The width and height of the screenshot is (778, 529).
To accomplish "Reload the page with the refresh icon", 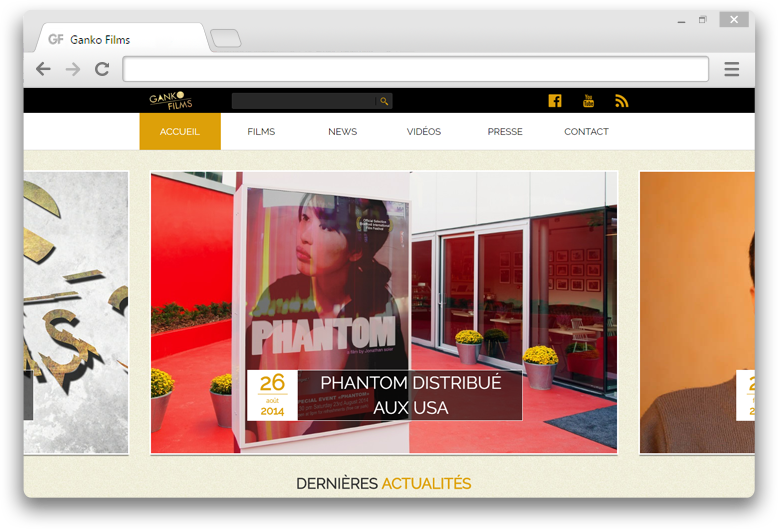I will pos(102,69).
